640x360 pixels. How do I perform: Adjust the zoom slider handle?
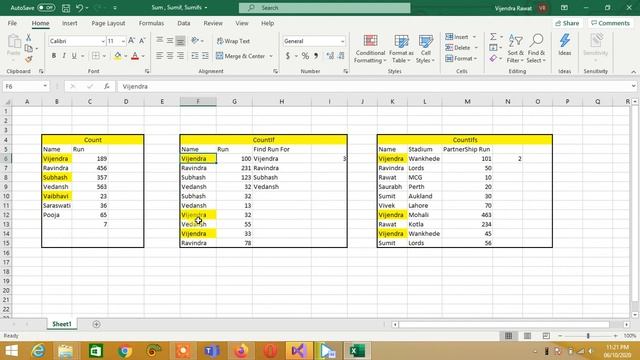[588, 336]
